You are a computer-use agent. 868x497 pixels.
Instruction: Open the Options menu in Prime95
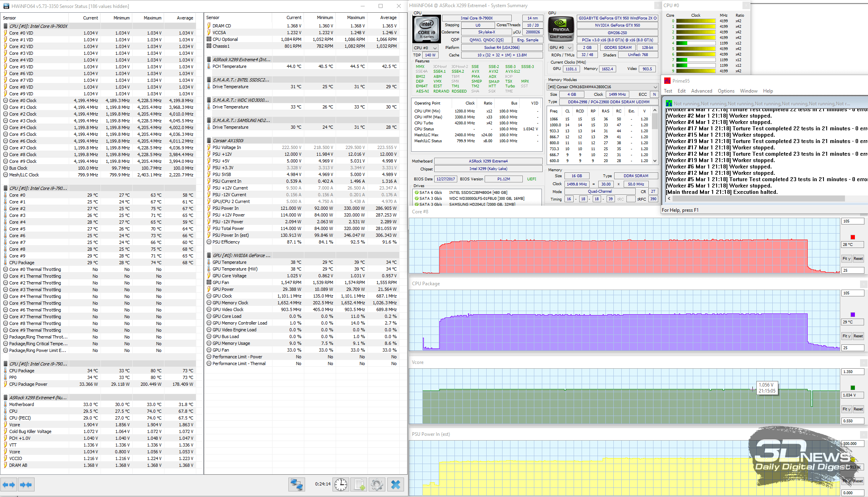pyautogui.click(x=726, y=91)
